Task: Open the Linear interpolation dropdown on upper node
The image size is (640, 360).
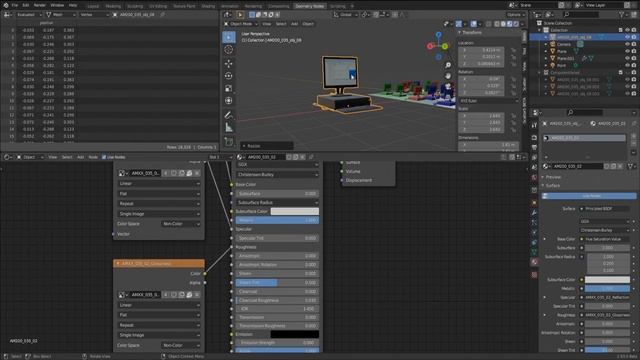Action: pyautogui.click(x=159, y=184)
